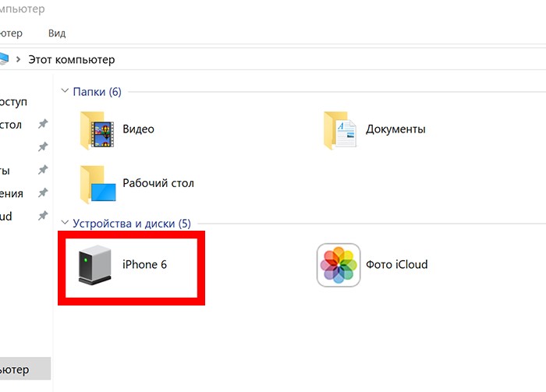Click the Папки (6) group header text

(x=97, y=92)
